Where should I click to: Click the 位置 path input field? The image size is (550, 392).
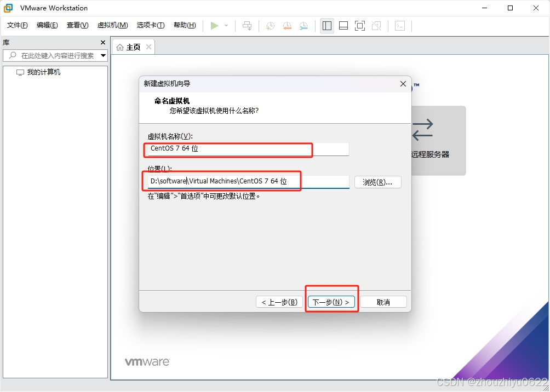[x=248, y=182]
